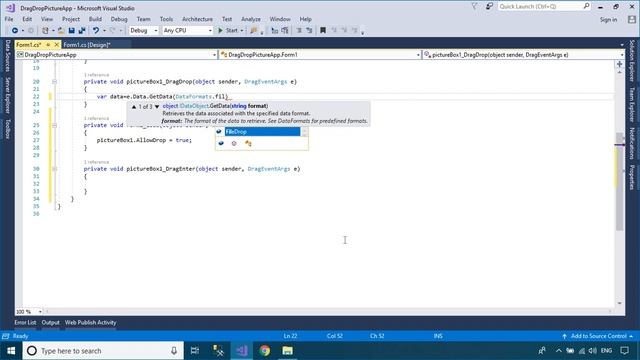Collapse the pictureBox1_DragEnter method outline
Screen dimensions: 640x360
coord(54,169)
